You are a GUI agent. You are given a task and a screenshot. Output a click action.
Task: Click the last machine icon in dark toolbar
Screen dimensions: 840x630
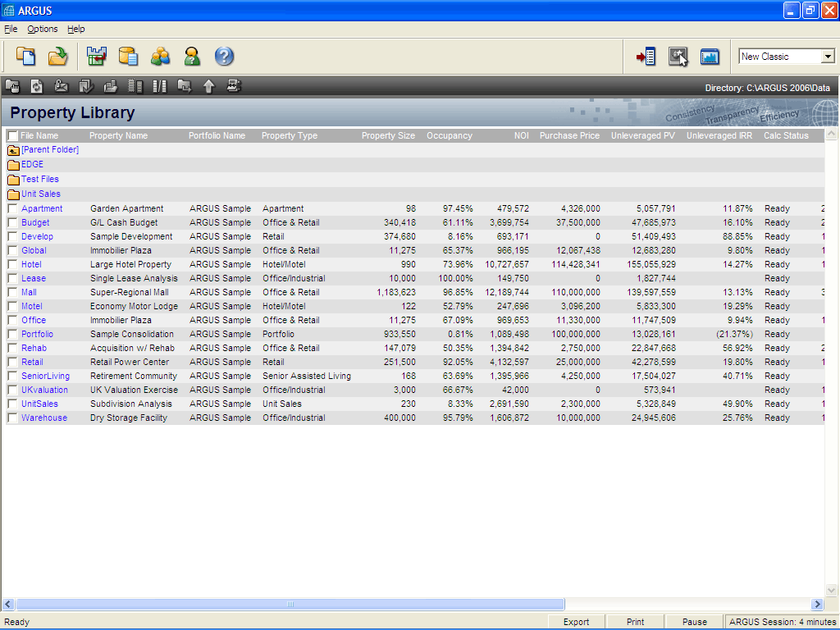coord(234,85)
